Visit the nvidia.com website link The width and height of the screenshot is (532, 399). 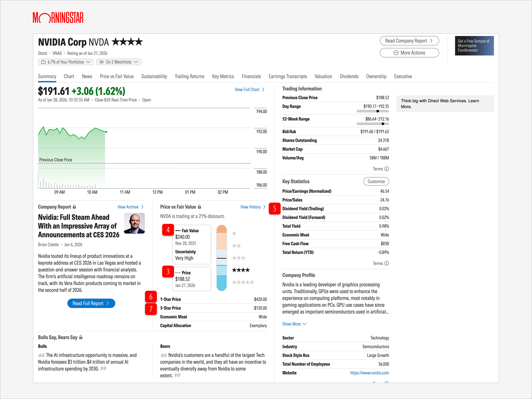369,373
